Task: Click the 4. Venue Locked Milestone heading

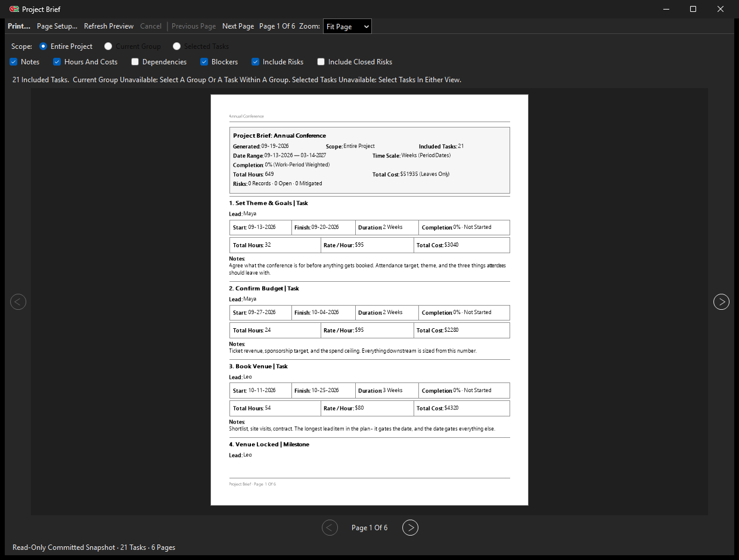Action: point(269,444)
